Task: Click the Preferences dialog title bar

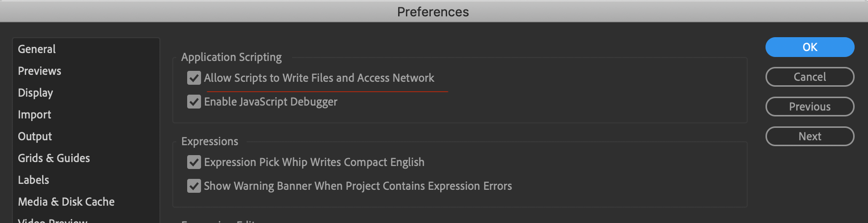Action: (x=433, y=11)
